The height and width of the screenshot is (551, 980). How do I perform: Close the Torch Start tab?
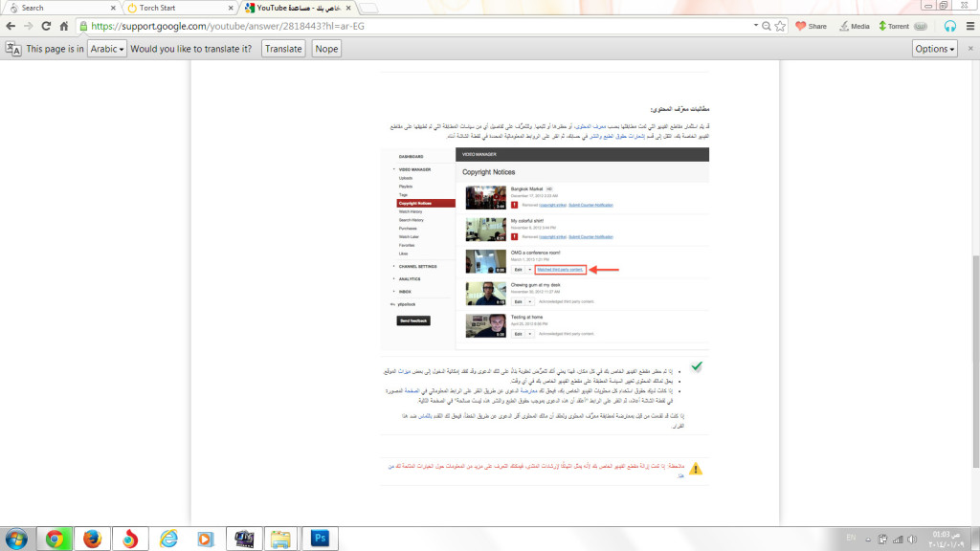(x=231, y=8)
